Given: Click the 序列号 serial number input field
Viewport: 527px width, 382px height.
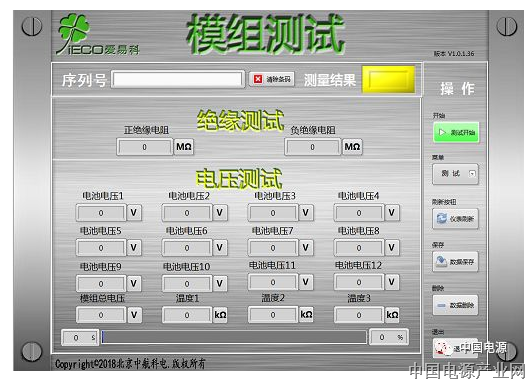Looking at the screenshot, I should [178, 79].
